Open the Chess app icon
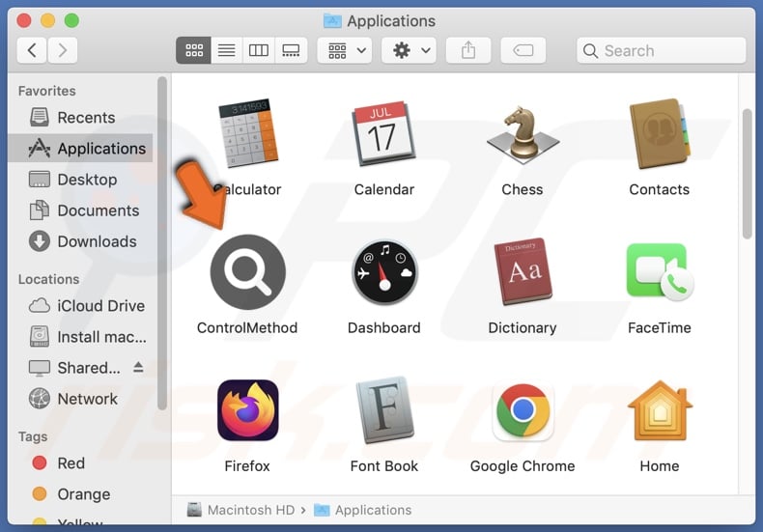763x532 pixels. click(x=522, y=135)
